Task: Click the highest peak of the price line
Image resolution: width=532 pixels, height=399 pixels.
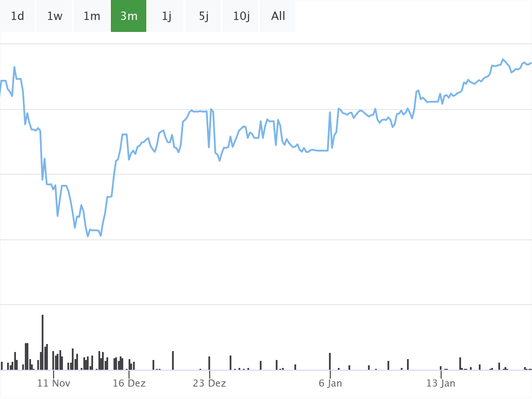Action: coord(503,59)
